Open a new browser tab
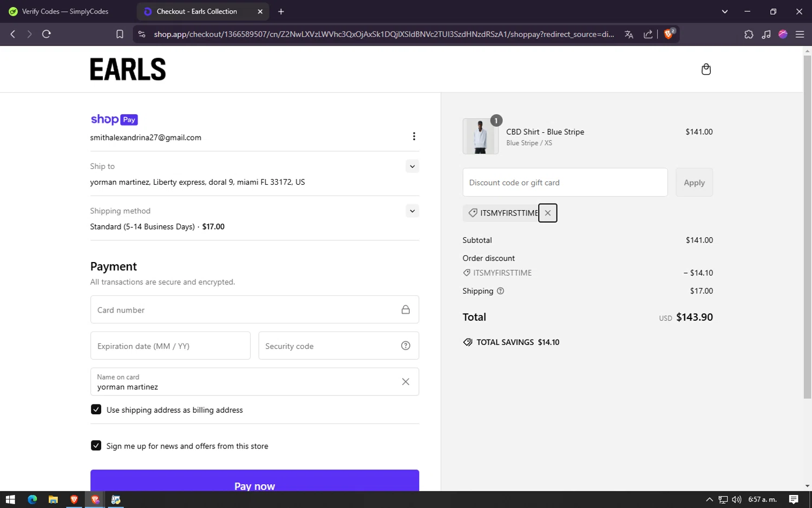The height and width of the screenshot is (508, 812). pyautogui.click(x=281, y=11)
